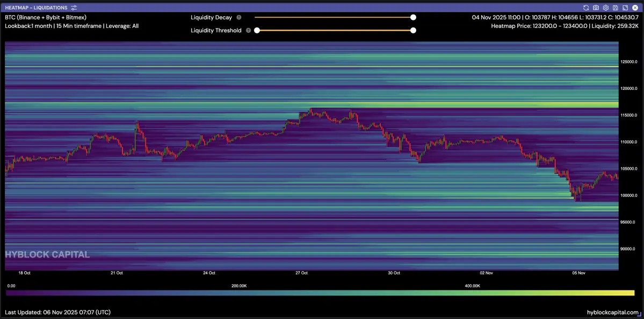Click the 'Last Updated: 06 Nov 2025' status text
644x319 pixels.
(x=58, y=313)
